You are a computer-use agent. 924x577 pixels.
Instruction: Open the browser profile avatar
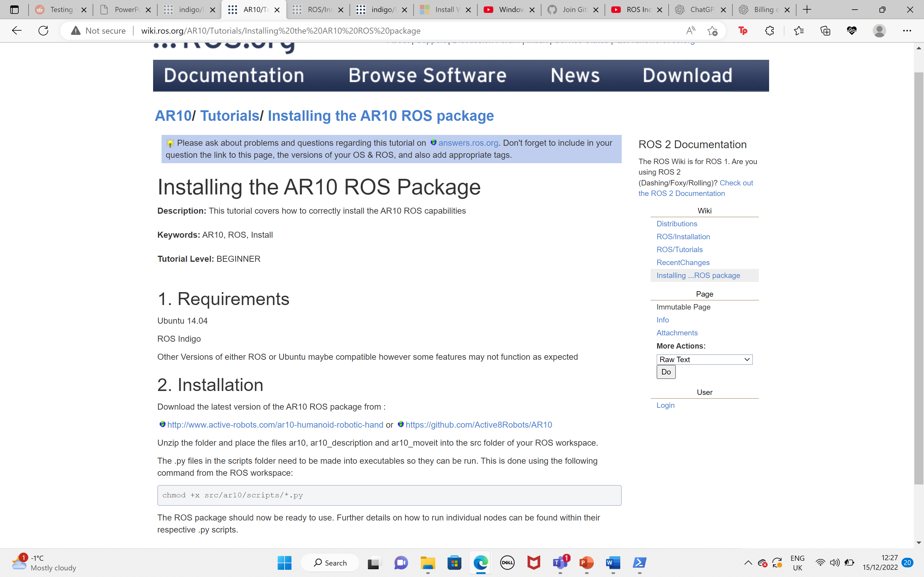879,31
